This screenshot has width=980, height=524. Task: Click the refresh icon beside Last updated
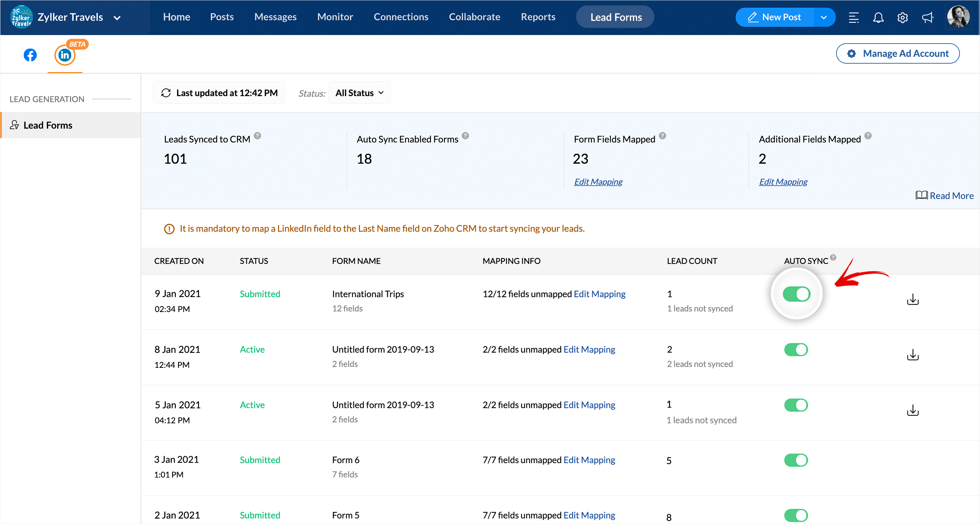166,93
